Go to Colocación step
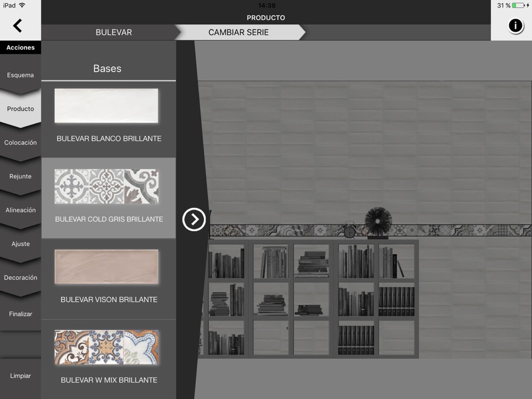Screen dimensions: 532x399 [x=20, y=143]
